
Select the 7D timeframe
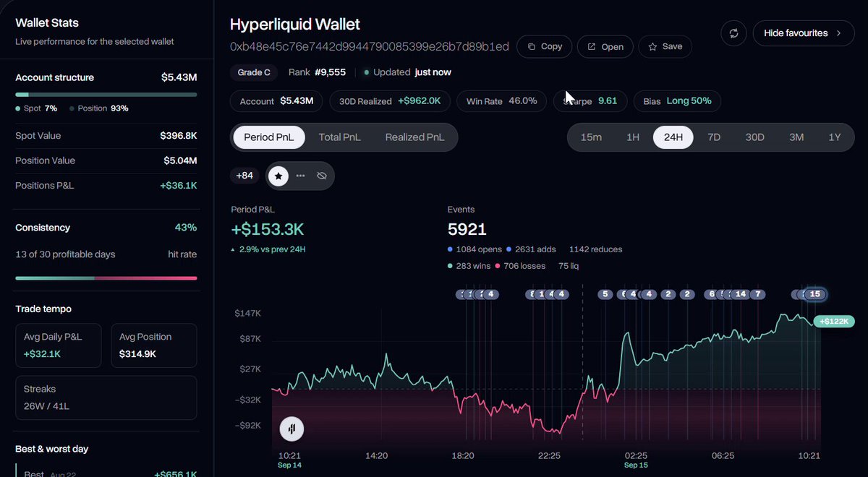[714, 137]
